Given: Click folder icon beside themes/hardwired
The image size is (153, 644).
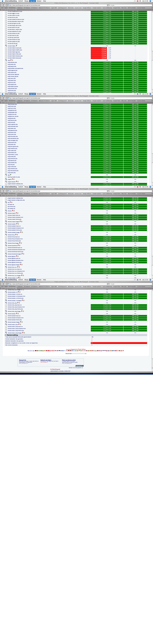Looking at the screenshot, I should tap(6, 246).
